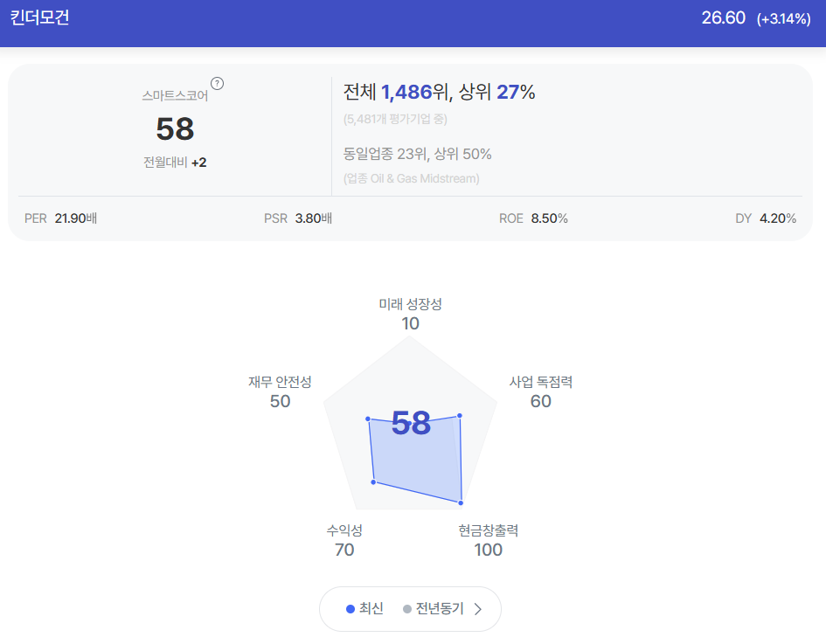The height and width of the screenshot is (644, 826).
Task: Click the PSR 3.80배 value
Action: (x=298, y=218)
